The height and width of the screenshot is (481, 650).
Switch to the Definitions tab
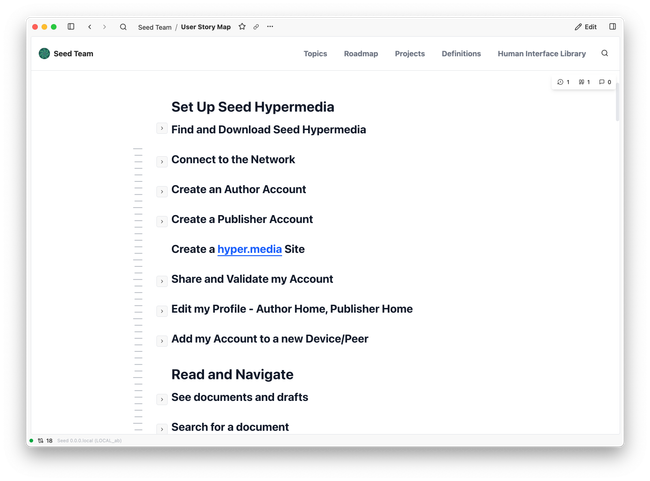(x=461, y=54)
